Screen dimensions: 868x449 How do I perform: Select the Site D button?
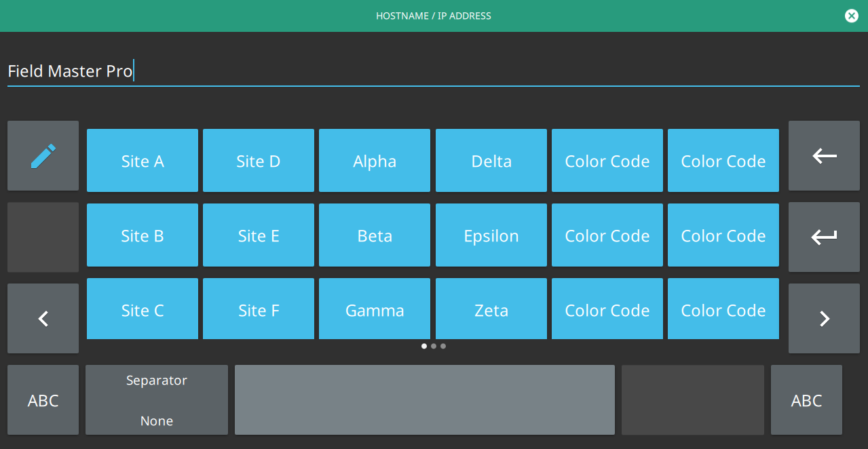[x=259, y=161]
